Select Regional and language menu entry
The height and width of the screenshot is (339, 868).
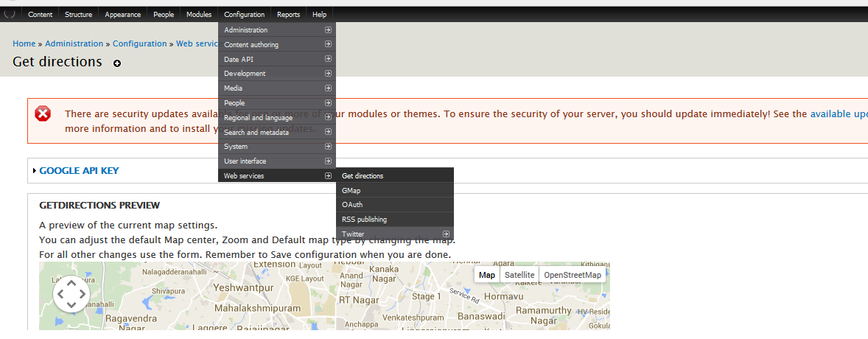tap(277, 117)
